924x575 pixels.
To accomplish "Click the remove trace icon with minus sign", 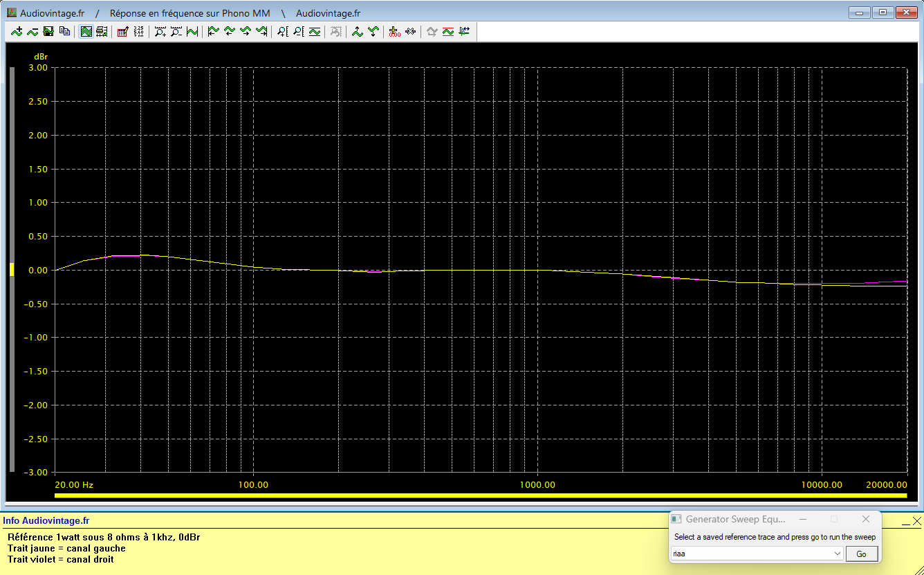I will (x=33, y=31).
